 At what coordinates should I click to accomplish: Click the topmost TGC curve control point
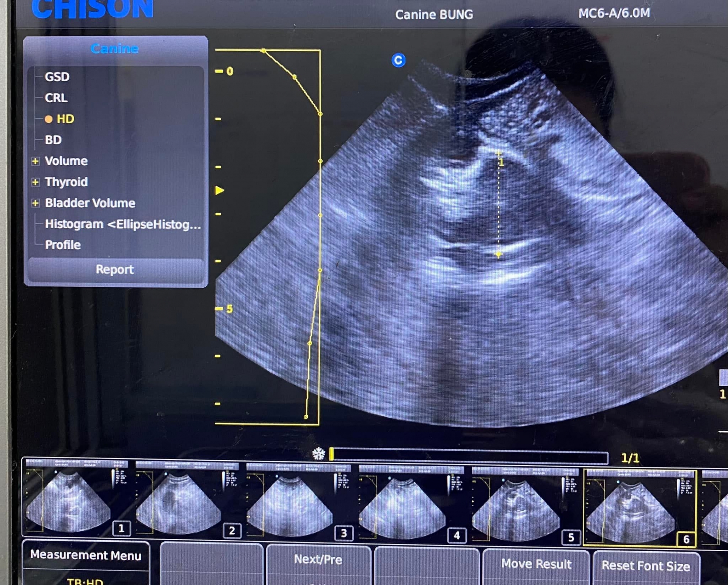263,50
